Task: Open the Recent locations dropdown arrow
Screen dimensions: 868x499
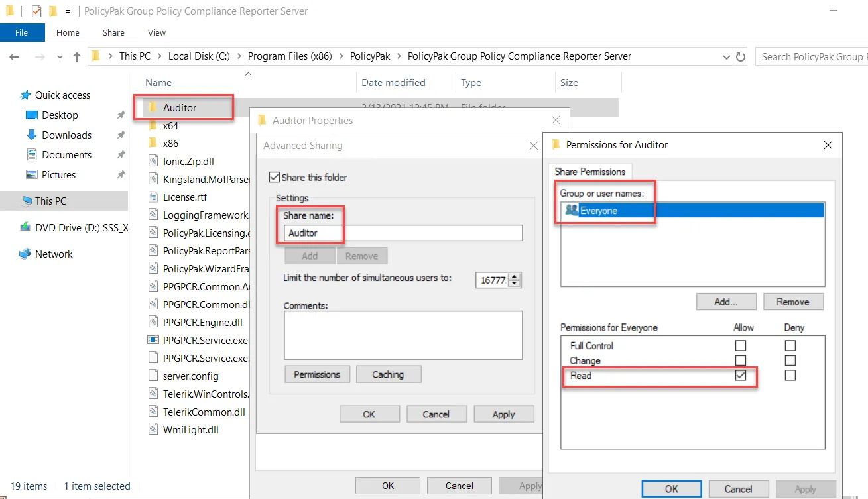Action: coord(58,57)
